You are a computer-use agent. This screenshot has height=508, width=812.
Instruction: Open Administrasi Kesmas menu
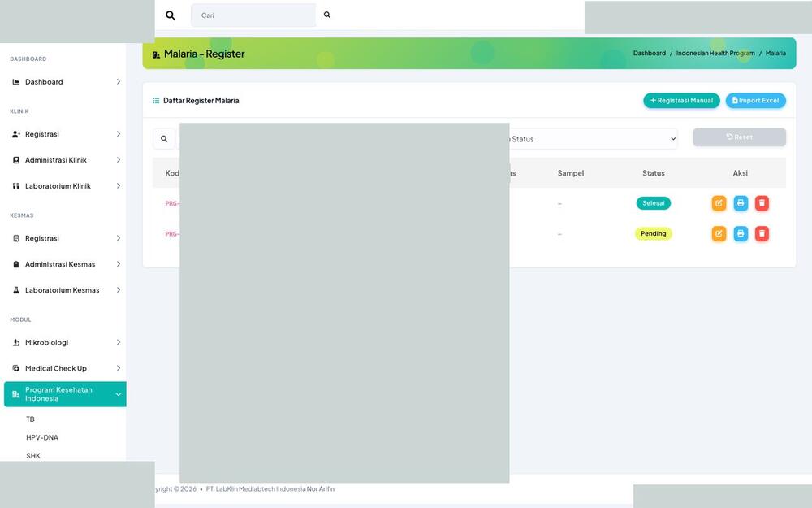click(65, 264)
